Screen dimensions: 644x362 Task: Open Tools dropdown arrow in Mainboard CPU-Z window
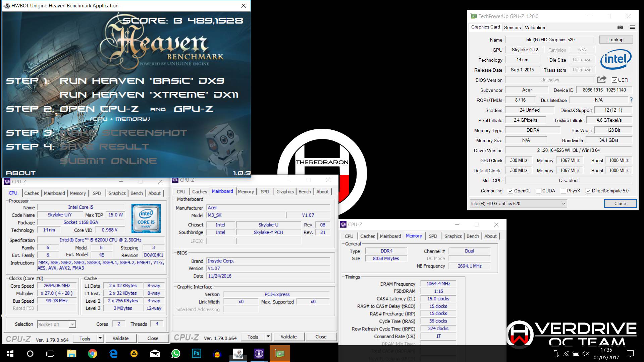[268, 337]
